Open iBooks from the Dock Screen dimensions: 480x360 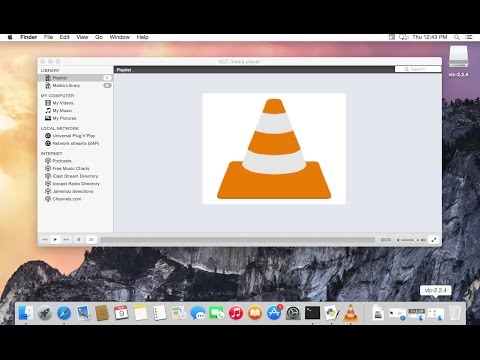coord(255,313)
